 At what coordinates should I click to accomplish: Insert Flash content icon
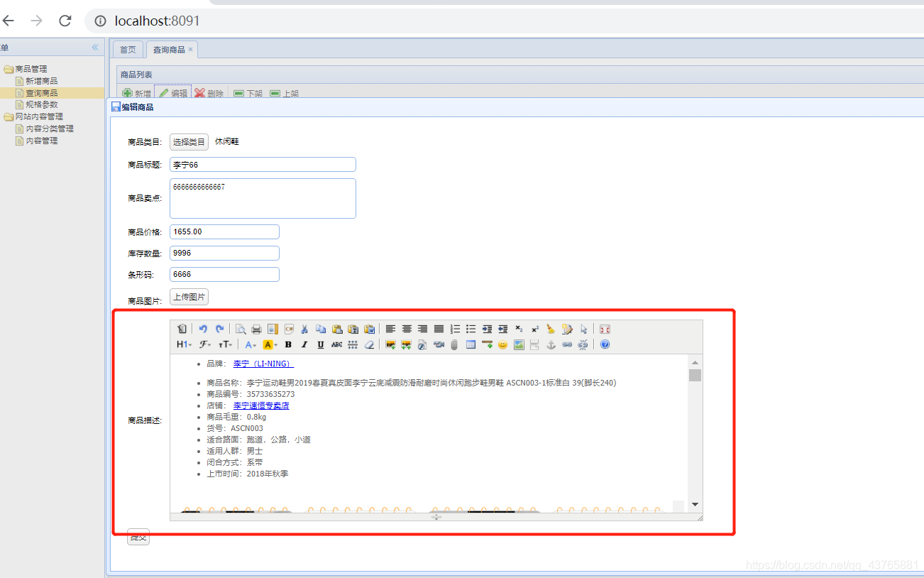click(423, 344)
